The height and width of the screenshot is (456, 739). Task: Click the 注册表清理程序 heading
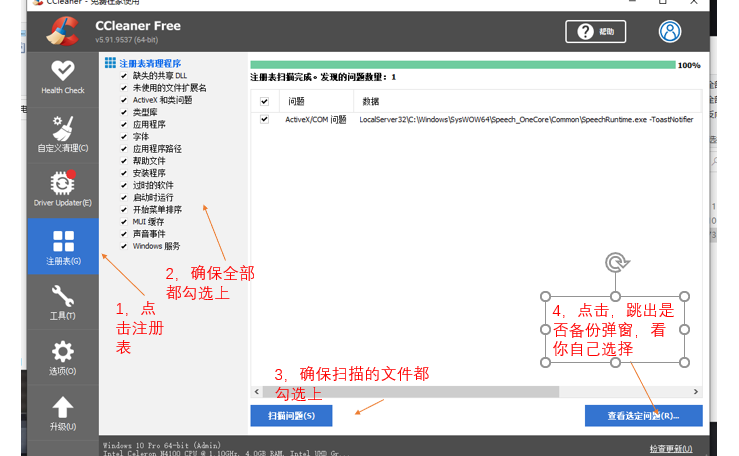pyautogui.click(x=150, y=63)
